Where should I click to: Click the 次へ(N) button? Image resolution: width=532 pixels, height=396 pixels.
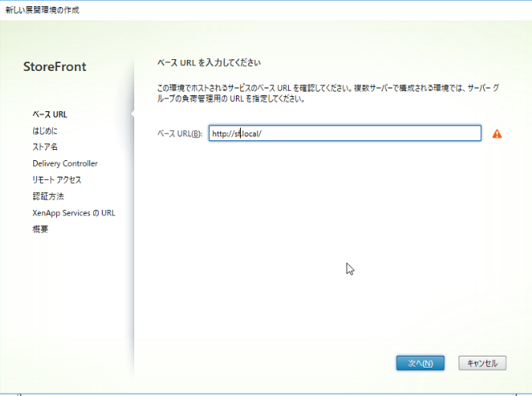[420, 363]
